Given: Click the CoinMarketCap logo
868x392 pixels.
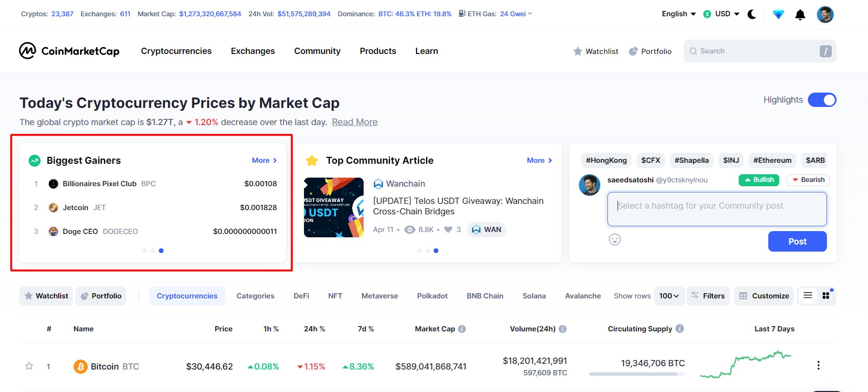Looking at the screenshot, I should coord(69,51).
